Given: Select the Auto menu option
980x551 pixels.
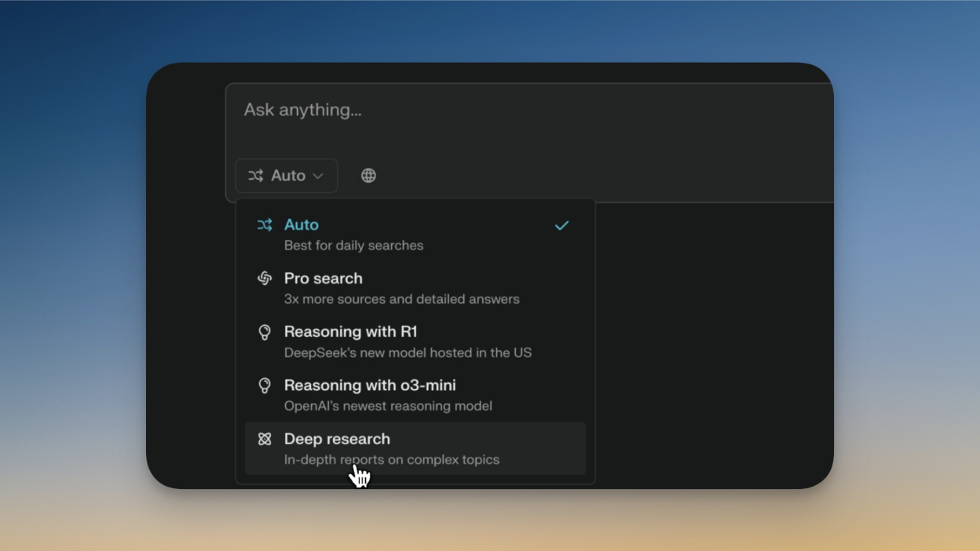Looking at the screenshot, I should coord(415,235).
